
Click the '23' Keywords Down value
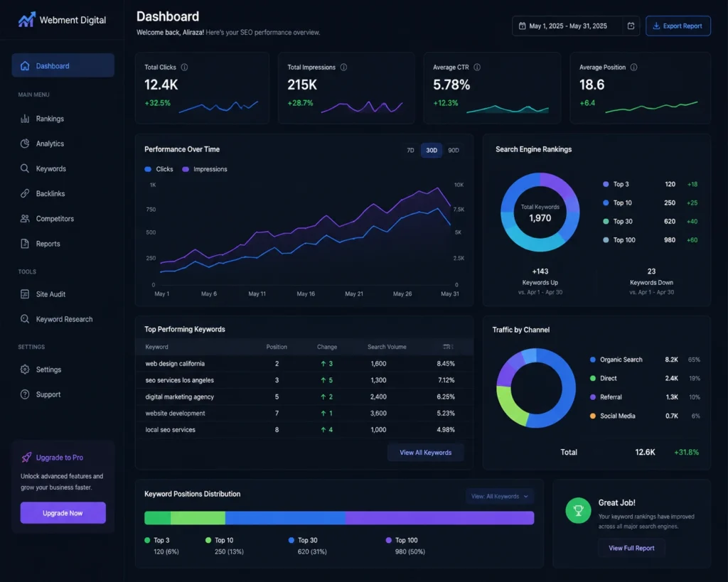651,271
